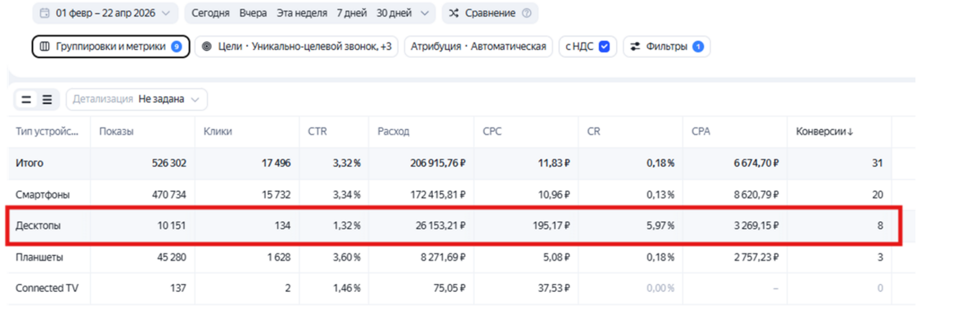This screenshot has width=980, height=314.
Task: Sort by Клики column header
Action: click(x=218, y=131)
